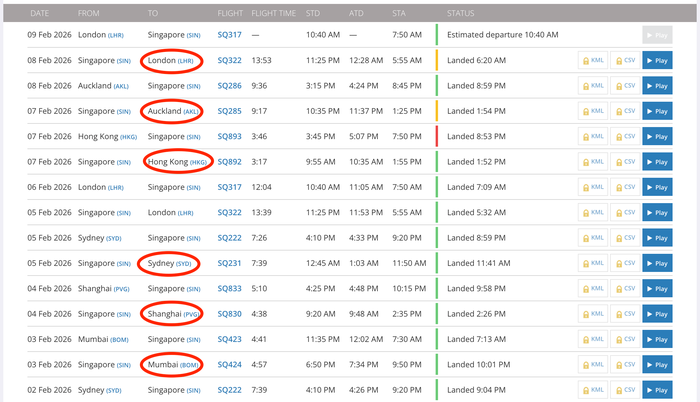Select status 'Landed 1:54 PM'
700x402 pixels.
click(x=476, y=111)
